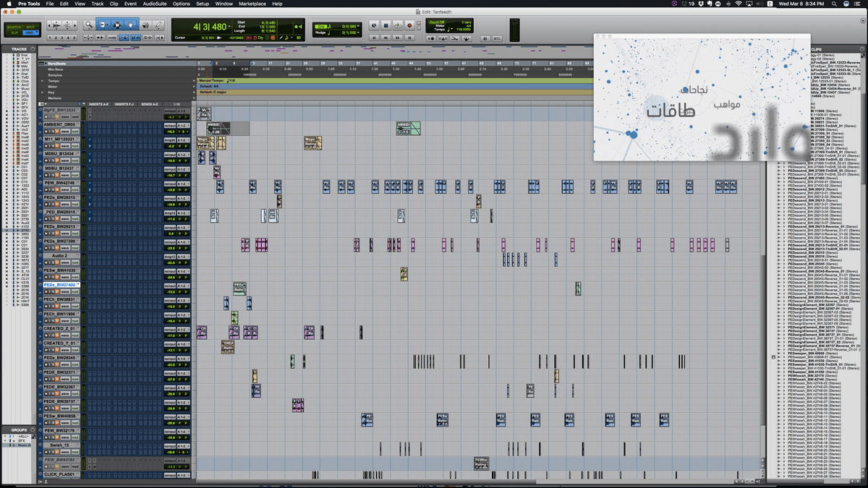
Task: Open the AudioSuite menu
Action: (x=153, y=4)
